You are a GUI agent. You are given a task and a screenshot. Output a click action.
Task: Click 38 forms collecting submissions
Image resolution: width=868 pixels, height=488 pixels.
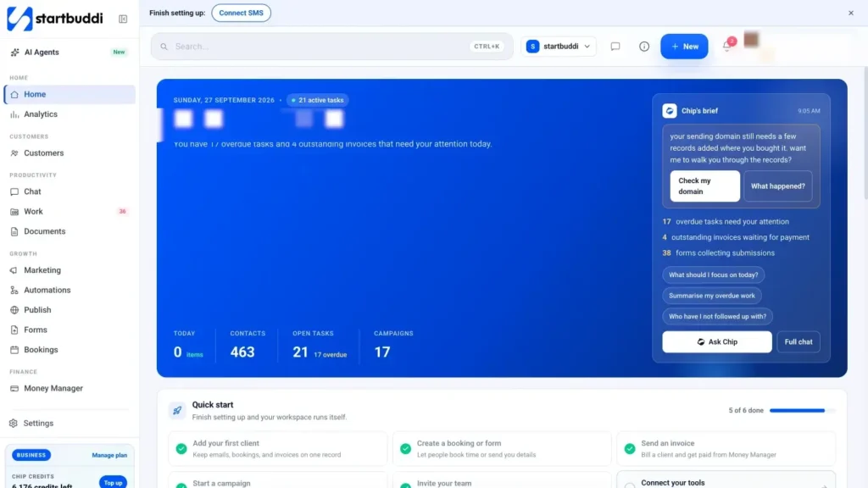[719, 252]
